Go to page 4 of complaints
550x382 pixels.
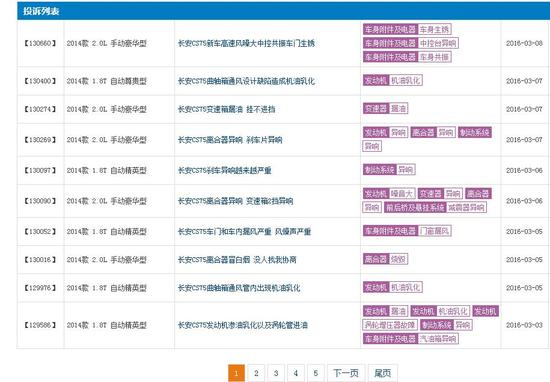(296, 373)
